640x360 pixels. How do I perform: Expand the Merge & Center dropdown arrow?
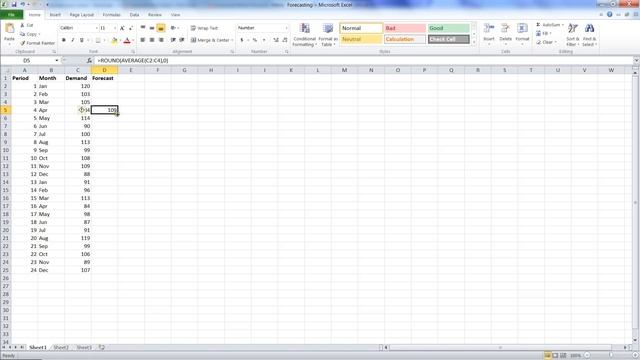click(x=232, y=40)
